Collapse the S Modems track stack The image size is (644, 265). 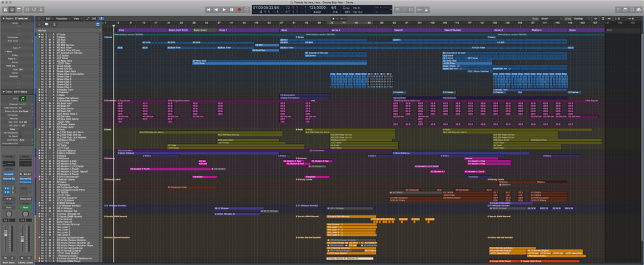(40, 158)
